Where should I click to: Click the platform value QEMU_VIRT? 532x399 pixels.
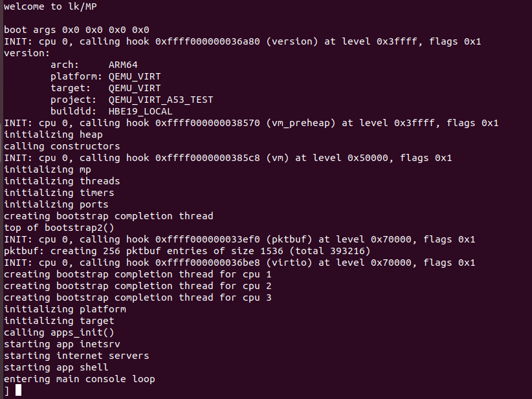[135, 76]
